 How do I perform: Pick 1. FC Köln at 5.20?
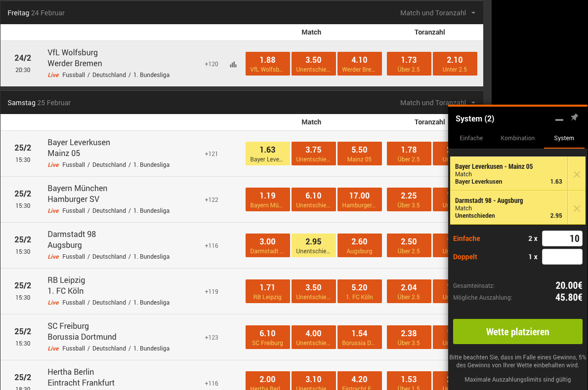coord(359,291)
